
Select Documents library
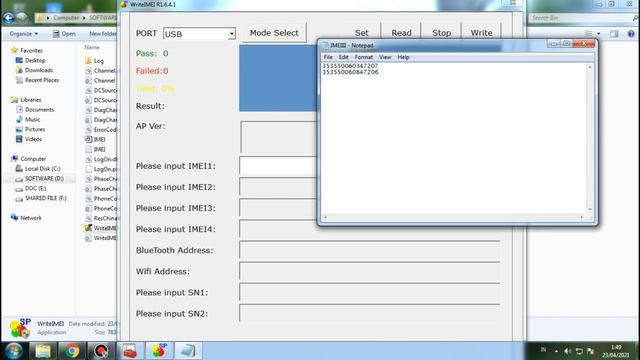tap(39, 109)
